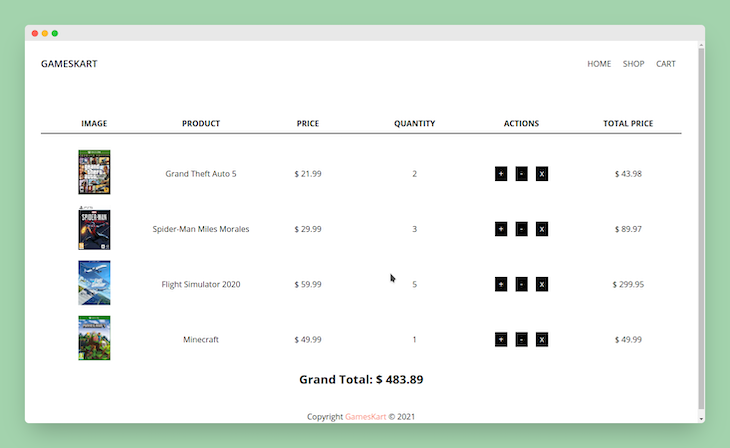Click the red close window button
The width and height of the screenshot is (730, 448).
pyautogui.click(x=35, y=33)
